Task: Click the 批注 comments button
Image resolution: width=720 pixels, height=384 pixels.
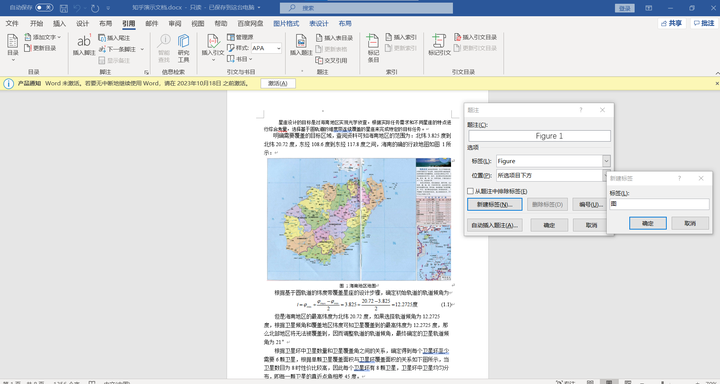Action: click(x=704, y=23)
